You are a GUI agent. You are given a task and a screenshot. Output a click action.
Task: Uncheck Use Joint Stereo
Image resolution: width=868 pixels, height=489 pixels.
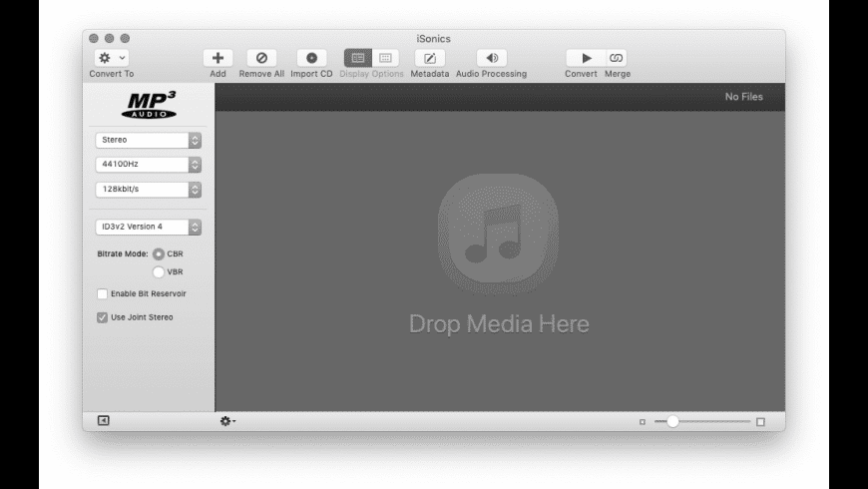click(x=102, y=317)
